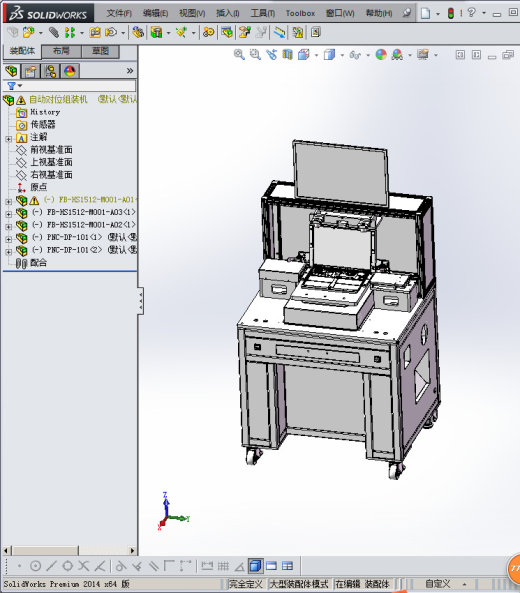
Task: Click the Insert Components toolbar icon
Action: coord(28,33)
